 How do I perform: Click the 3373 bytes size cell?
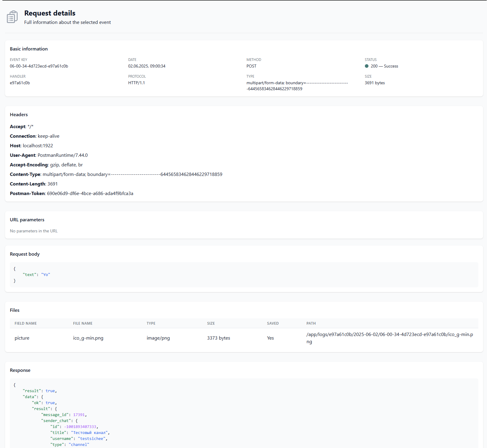tap(219, 338)
